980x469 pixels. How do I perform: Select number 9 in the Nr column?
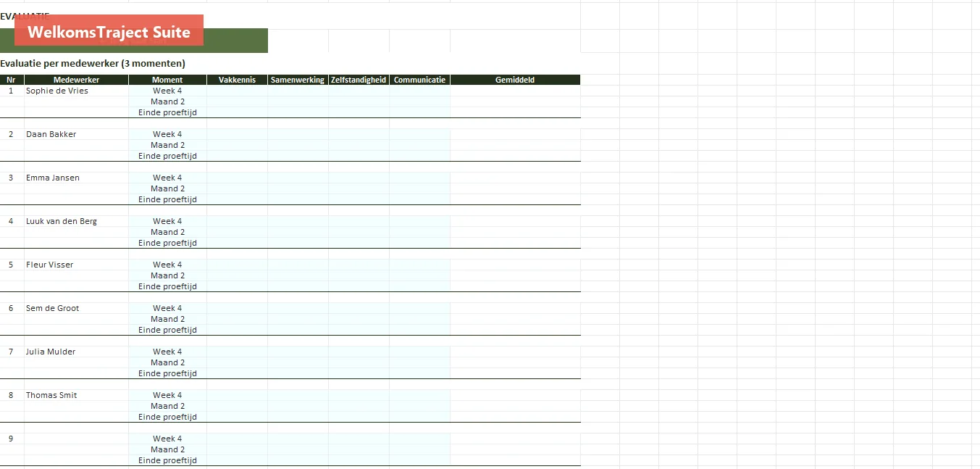pyautogui.click(x=11, y=439)
